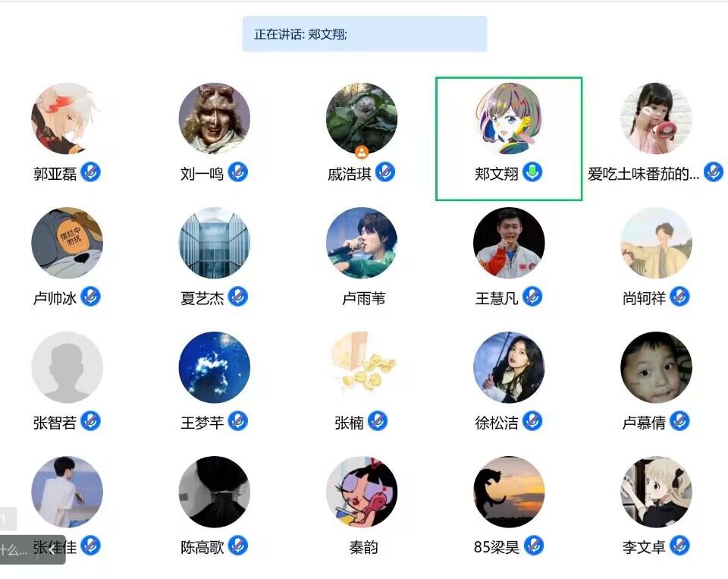Viewport: 728px width, 579px height.
Task: Toggle the muted microphone of 卢帅冰
Action: point(90,297)
